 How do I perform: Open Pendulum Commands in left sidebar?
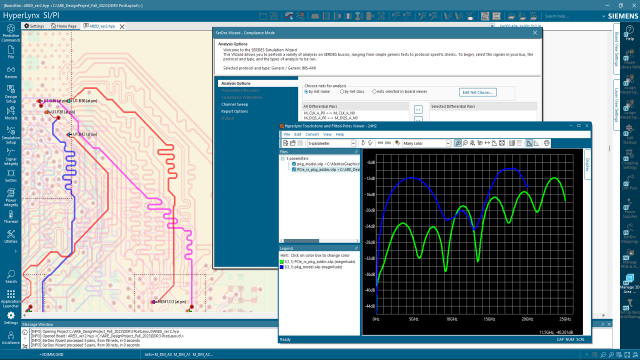tap(11, 33)
